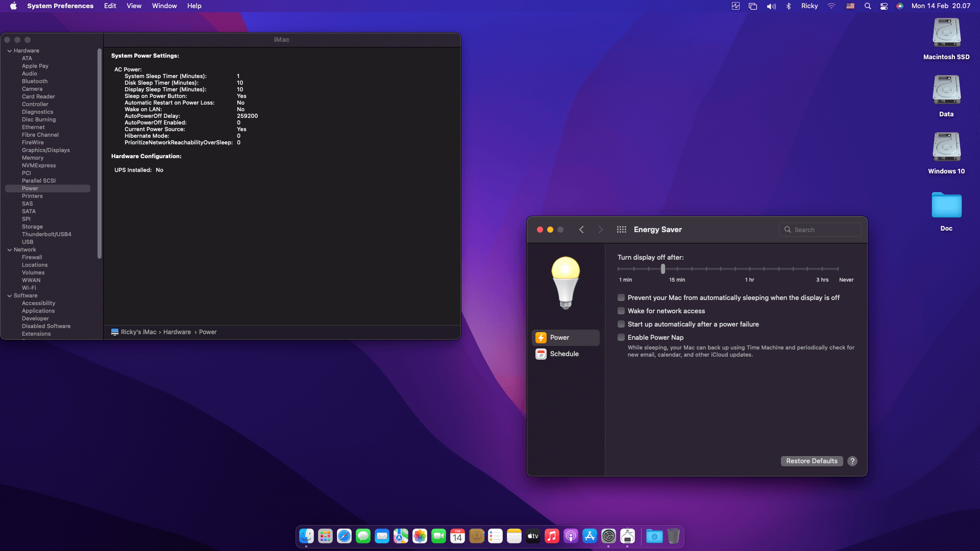Open the Window menu
This screenshot has width=980, height=551.
pyautogui.click(x=164, y=6)
